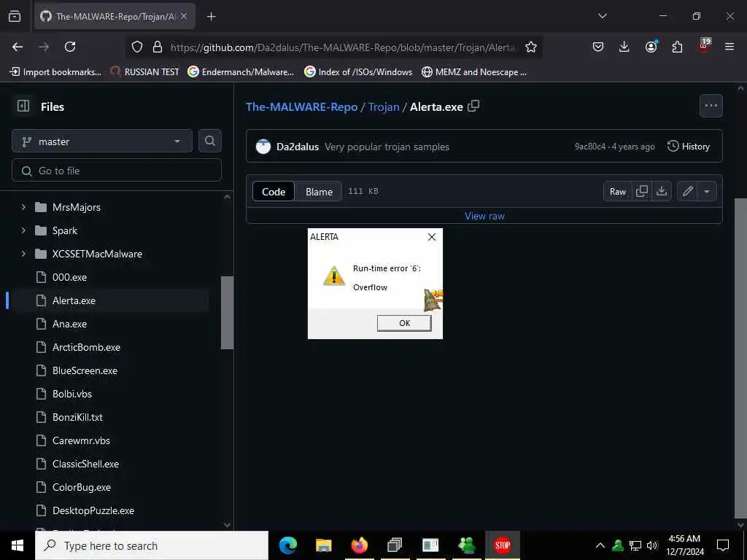The height and width of the screenshot is (560, 747).
Task: Open DesktopPuzzle.exe in the file tree
Action: click(93, 510)
